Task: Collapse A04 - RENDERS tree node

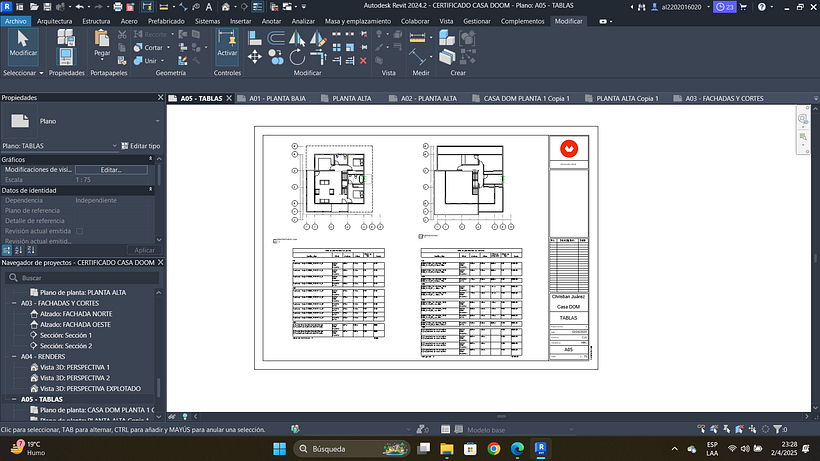Action: point(15,356)
